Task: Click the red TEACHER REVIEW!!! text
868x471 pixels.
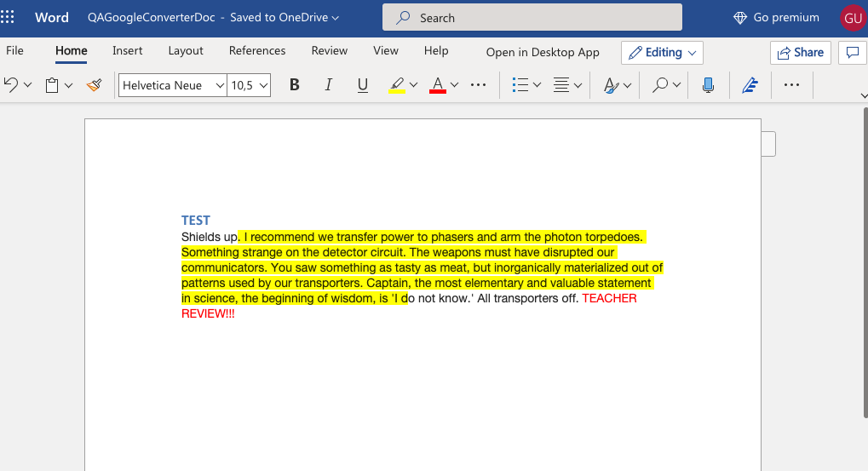Action: pos(409,306)
